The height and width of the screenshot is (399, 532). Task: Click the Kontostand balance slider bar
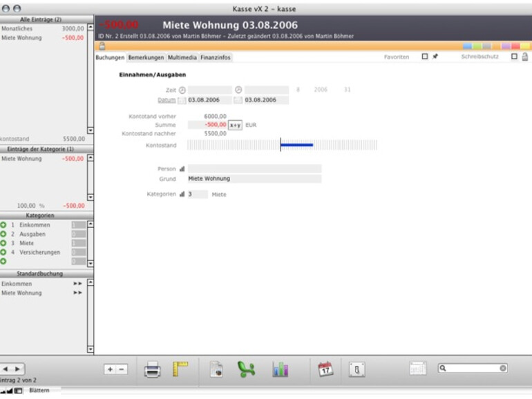[x=282, y=145]
